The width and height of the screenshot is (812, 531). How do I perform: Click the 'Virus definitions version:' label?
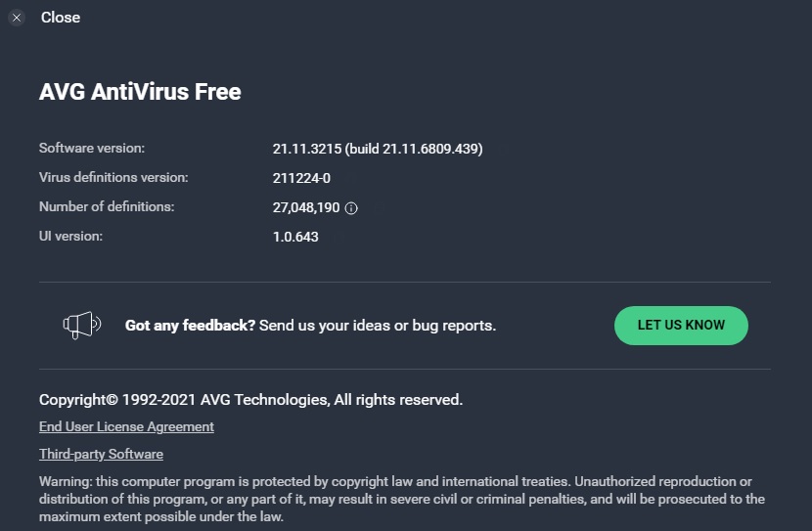pos(113,178)
